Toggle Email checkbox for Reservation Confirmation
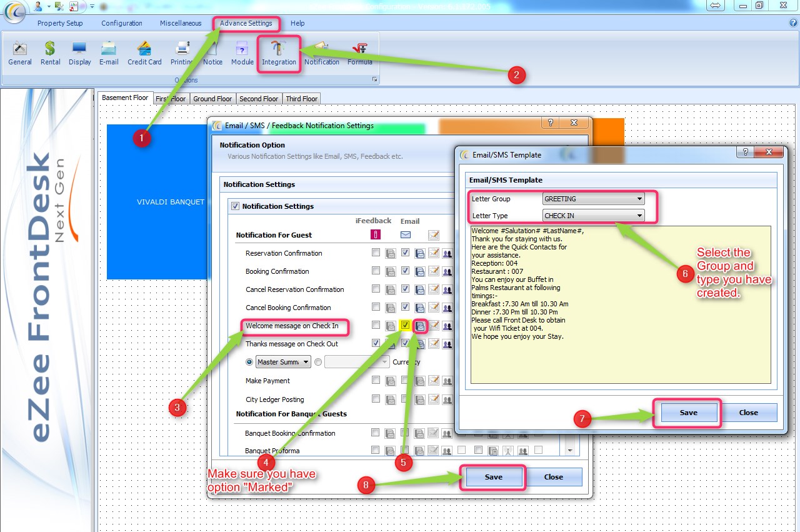 (405, 253)
